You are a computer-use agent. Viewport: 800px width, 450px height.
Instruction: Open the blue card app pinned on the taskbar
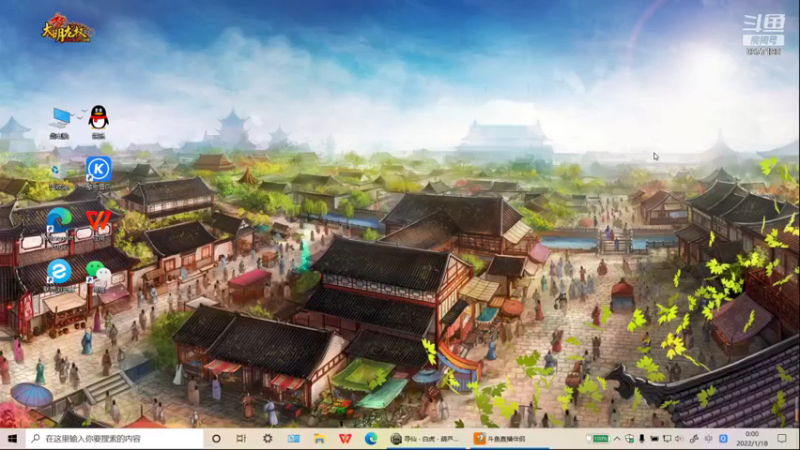[x=293, y=438]
